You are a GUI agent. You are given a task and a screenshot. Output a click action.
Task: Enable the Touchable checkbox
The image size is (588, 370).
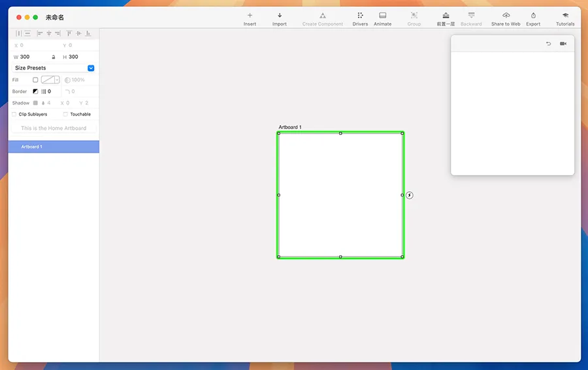click(x=65, y=114)
